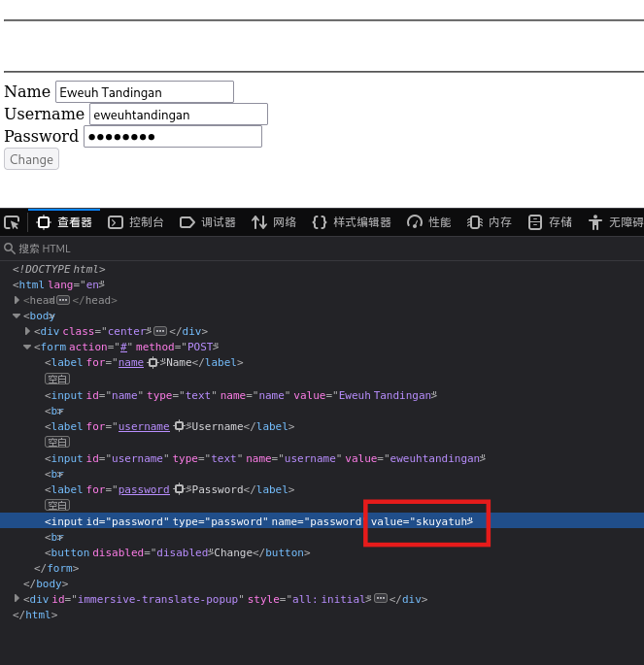Click target icon next to label for password
The height and width of the screenshot is (665, 644).
click(179, 489)
